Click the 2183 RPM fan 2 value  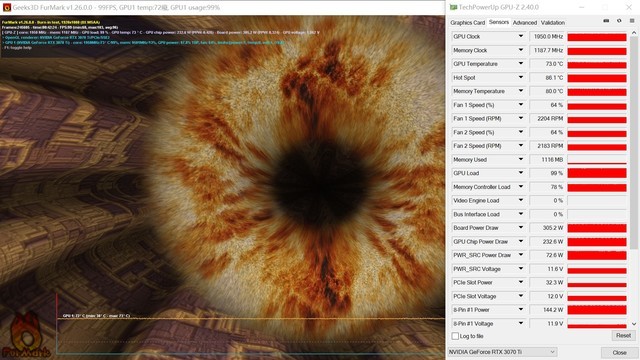click(550, 146)
